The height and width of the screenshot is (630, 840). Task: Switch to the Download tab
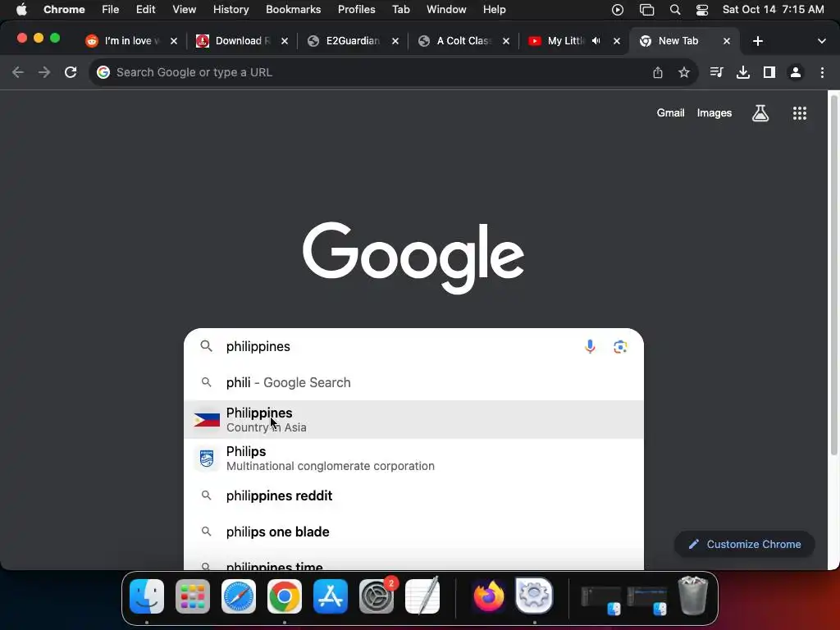click(x=242, y=41)
